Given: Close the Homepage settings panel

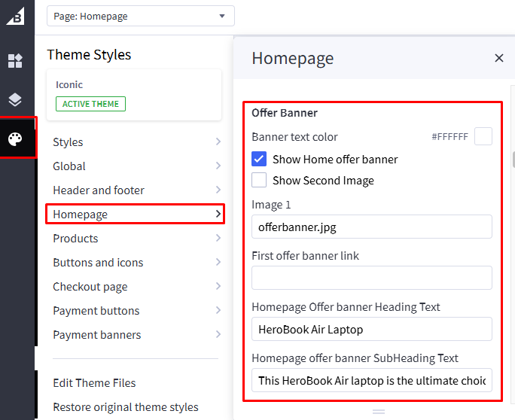Looking at the screenshot, I should click(498, 58).
